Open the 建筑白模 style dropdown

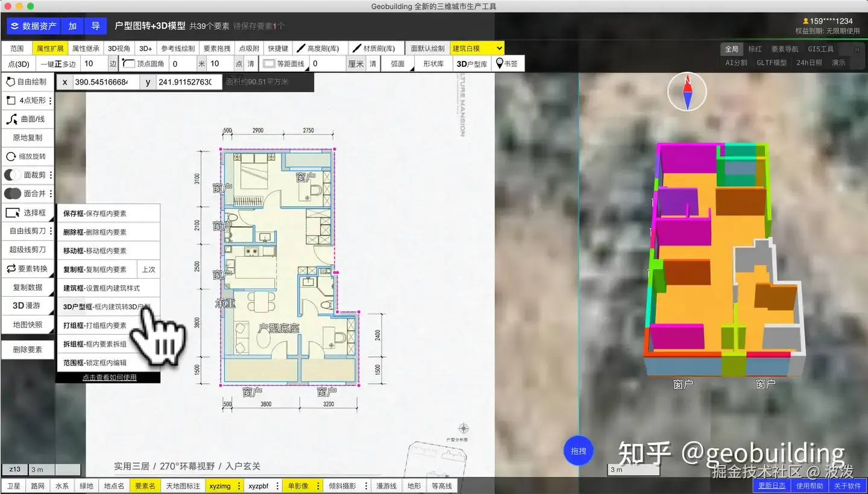477,48
